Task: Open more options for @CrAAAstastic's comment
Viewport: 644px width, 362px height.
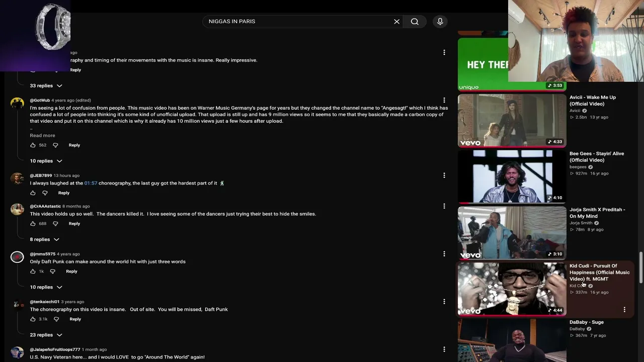Action: pyautogui.click(x=444, y=206)
